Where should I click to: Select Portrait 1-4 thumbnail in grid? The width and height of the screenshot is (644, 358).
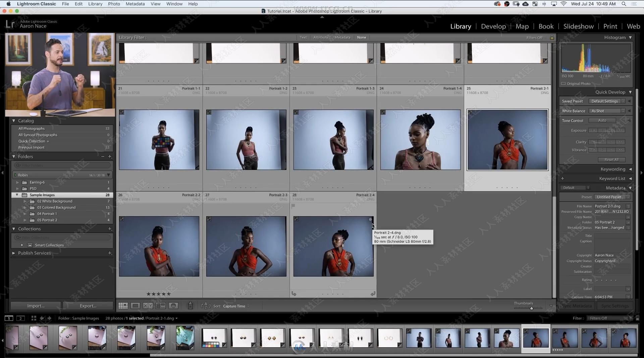tap(420, 139)
